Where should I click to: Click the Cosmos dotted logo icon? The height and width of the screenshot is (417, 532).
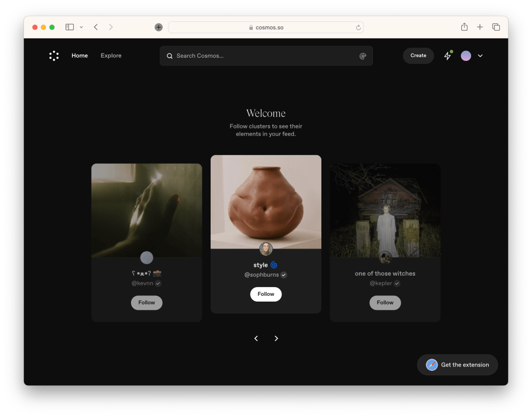[x=54, y=56]
